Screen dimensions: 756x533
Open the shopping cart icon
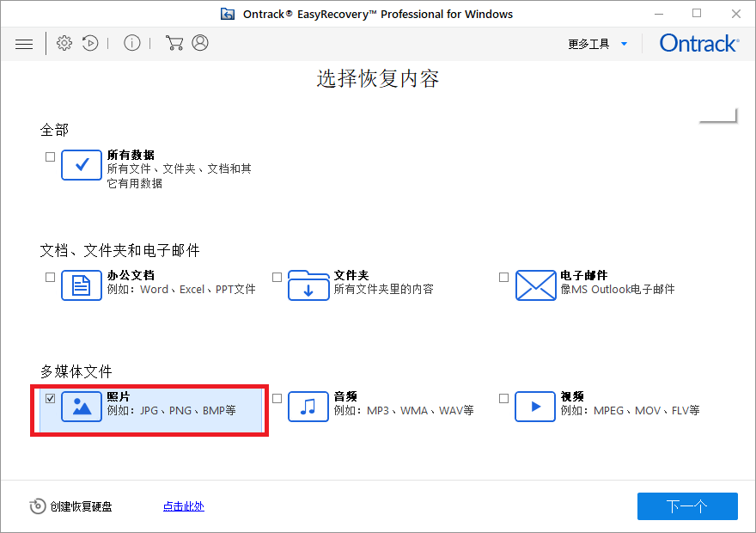(x=174, y=43)
